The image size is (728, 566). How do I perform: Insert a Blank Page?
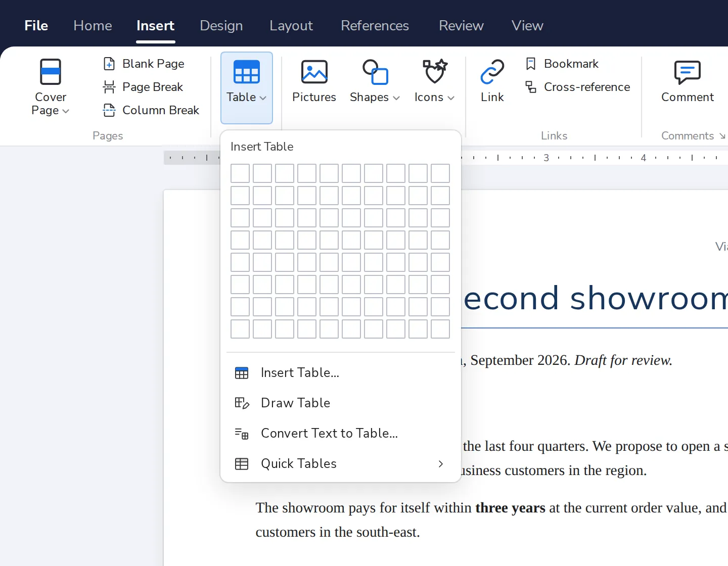click(144, 64)
